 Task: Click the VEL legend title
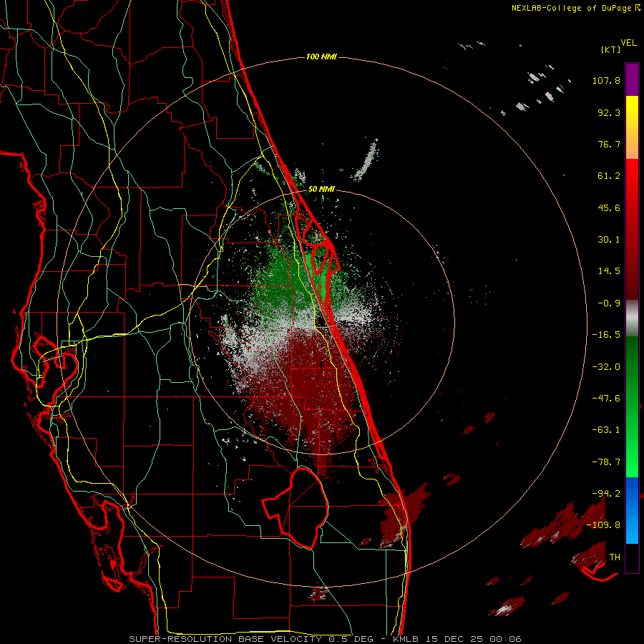tap(628, 43)
